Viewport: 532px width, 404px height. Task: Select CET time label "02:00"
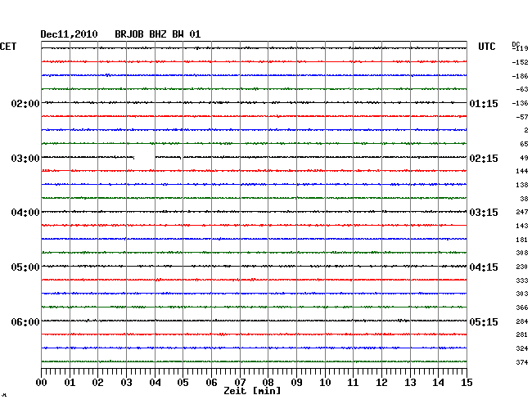tap(25, 103)
